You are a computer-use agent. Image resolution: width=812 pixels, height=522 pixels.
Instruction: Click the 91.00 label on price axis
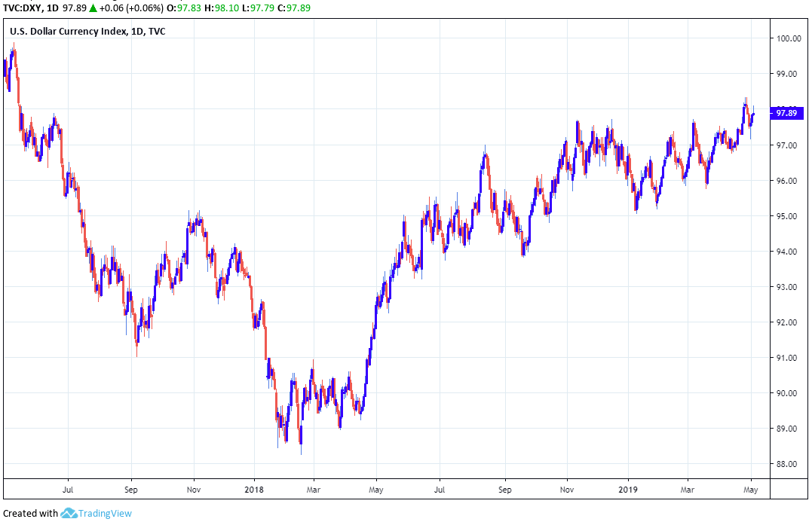[x=786, y=358]
